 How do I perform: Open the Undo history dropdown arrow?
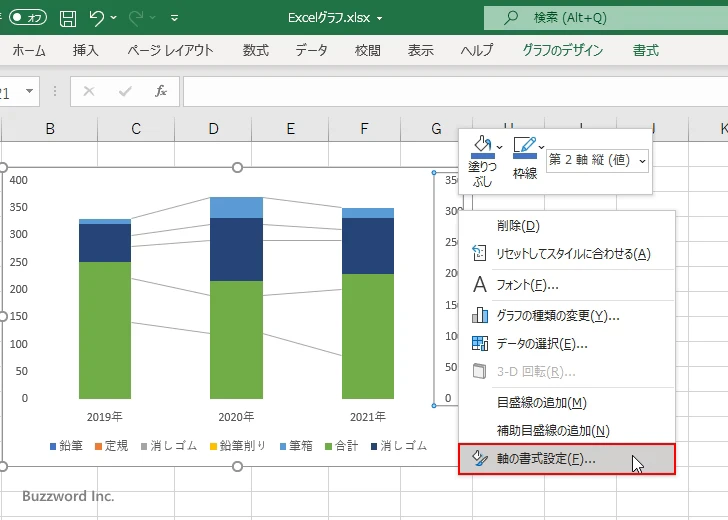click(x=114, y=18)
